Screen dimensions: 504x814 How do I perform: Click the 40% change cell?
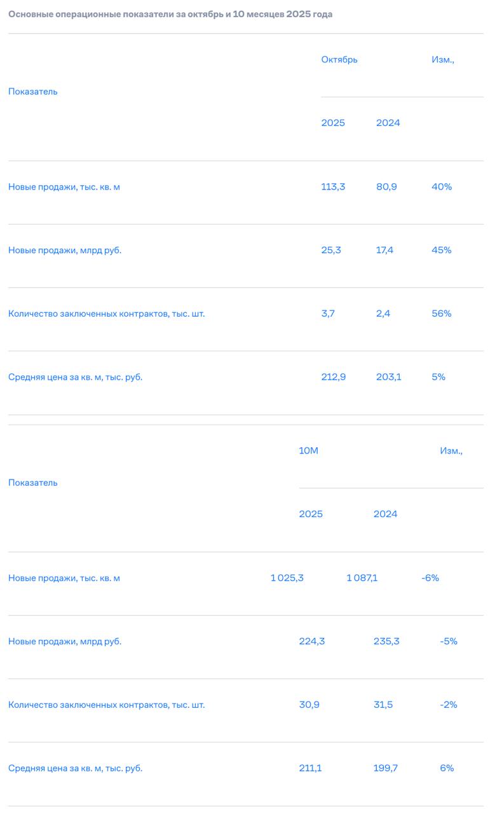(x=442, y=187)
